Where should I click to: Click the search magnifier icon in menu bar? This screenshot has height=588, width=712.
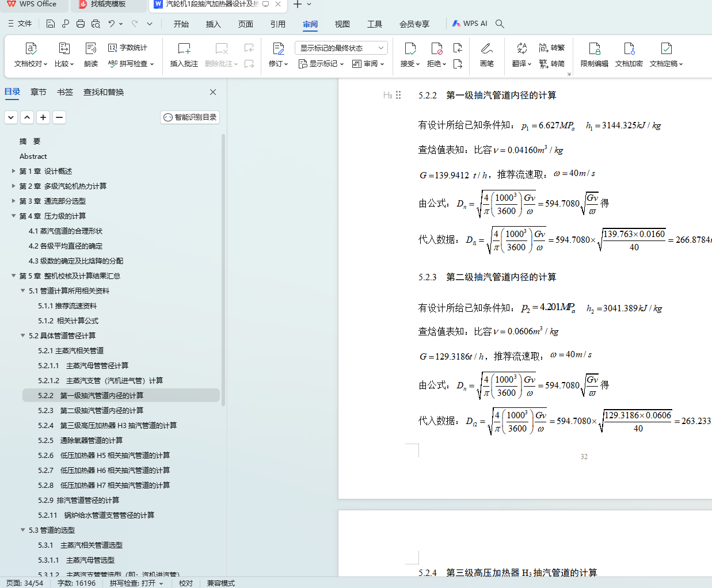coord(500,24)
